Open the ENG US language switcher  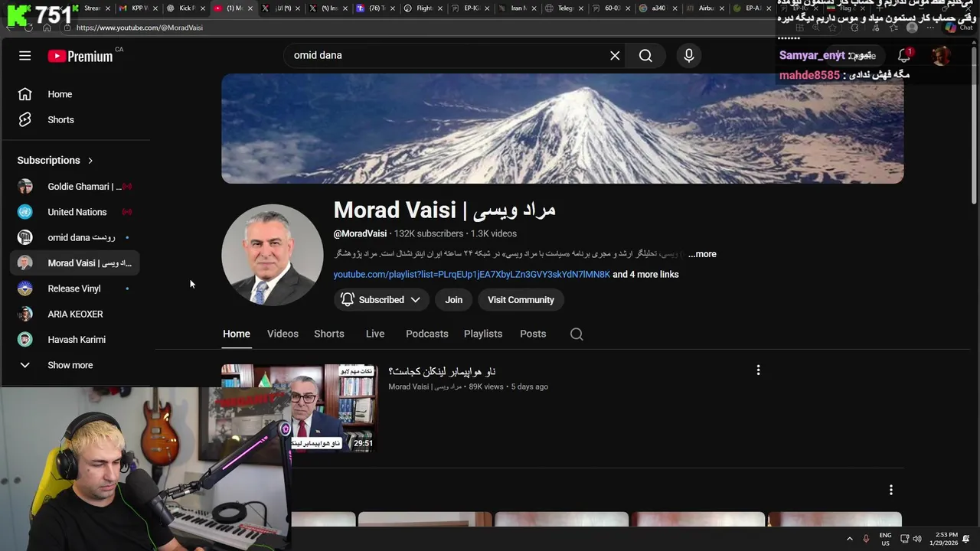click(885, 539)
